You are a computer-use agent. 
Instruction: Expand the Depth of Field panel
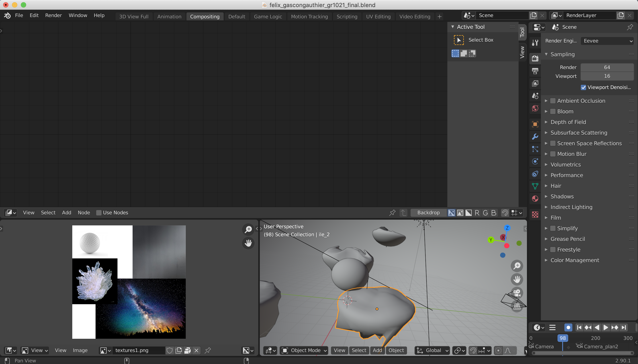coord(568,122)
